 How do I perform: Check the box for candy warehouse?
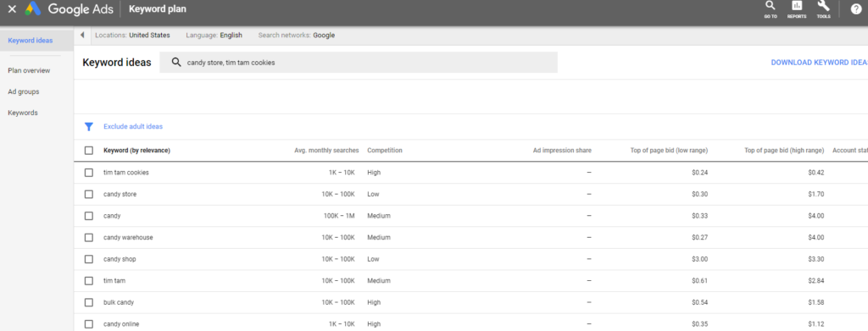click(88, 237)
